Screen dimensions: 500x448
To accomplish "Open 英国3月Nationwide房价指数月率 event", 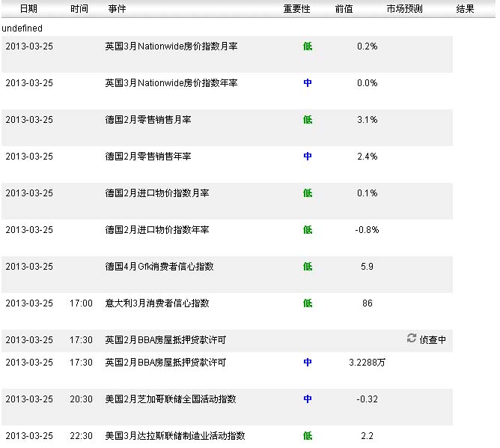I will pos(171,46).
